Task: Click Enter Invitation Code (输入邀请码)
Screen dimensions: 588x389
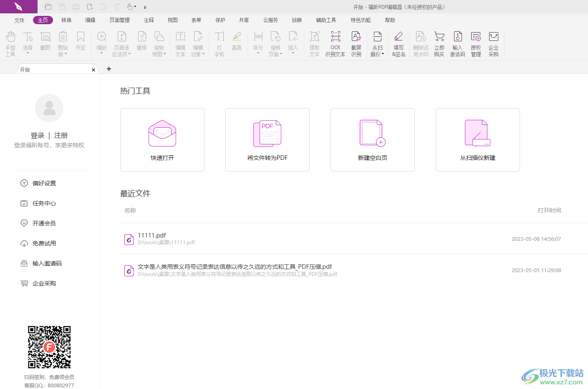Action: 41,263
